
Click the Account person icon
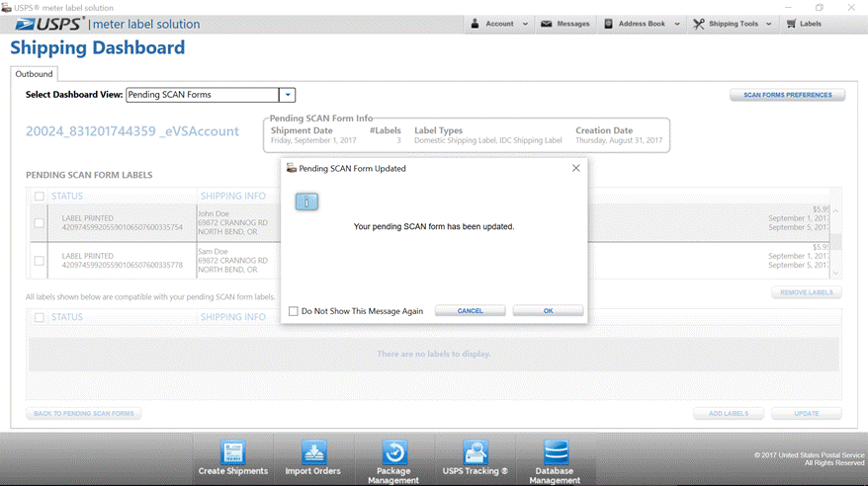pyautogui.click(x=475, y=24)
